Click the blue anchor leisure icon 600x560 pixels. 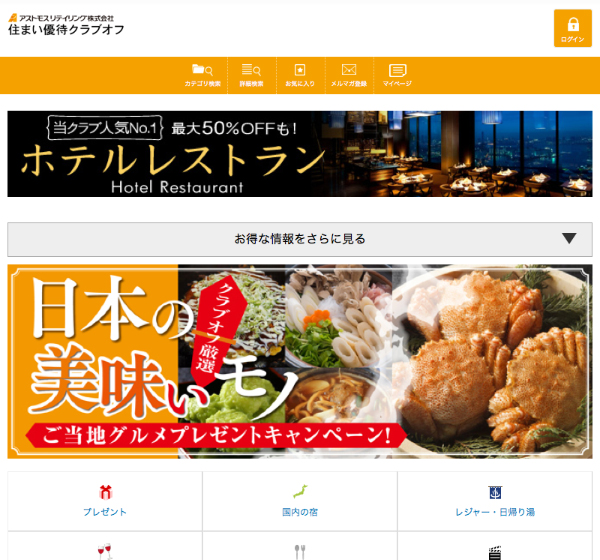click(495, 492)
